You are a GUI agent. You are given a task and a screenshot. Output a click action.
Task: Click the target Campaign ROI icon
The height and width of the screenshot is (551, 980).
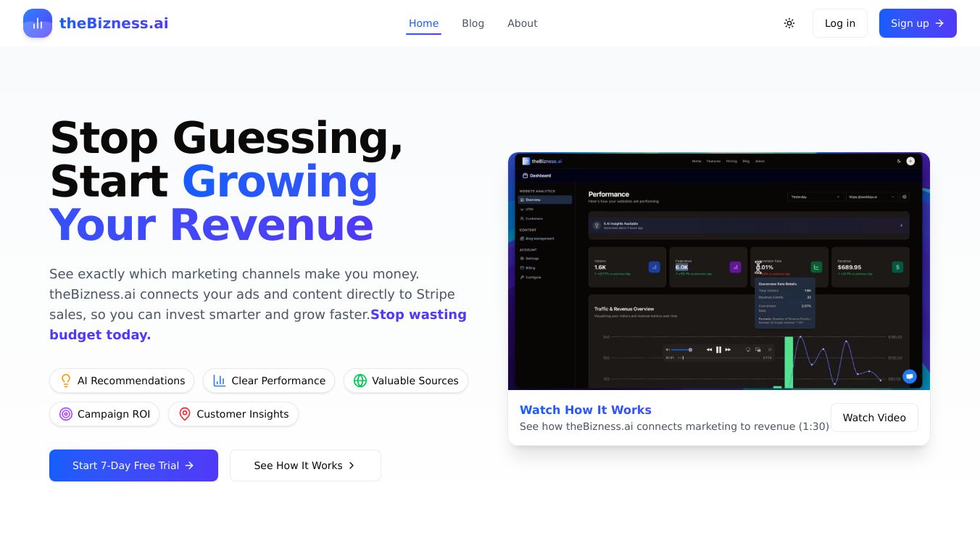pos(66,414)
